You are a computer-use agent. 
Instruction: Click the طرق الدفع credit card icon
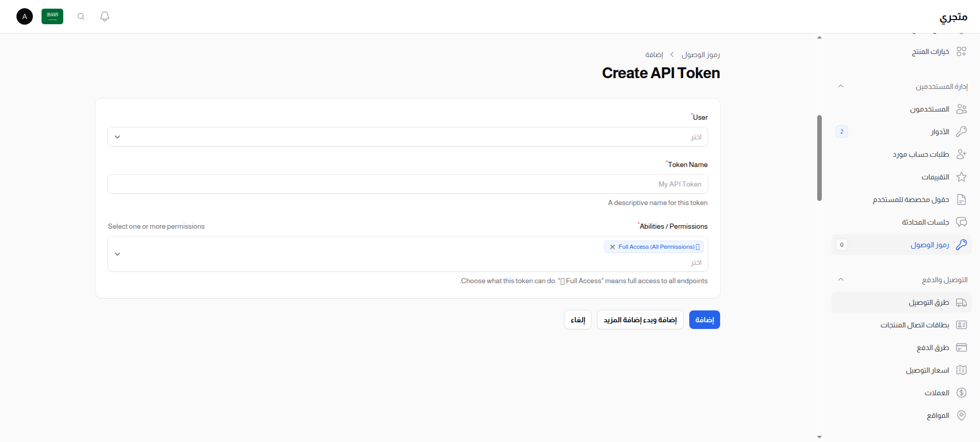click(961, 347)
